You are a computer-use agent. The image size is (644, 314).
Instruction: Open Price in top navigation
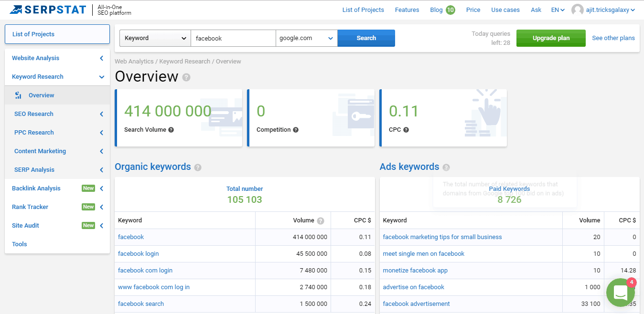point(473,10)
